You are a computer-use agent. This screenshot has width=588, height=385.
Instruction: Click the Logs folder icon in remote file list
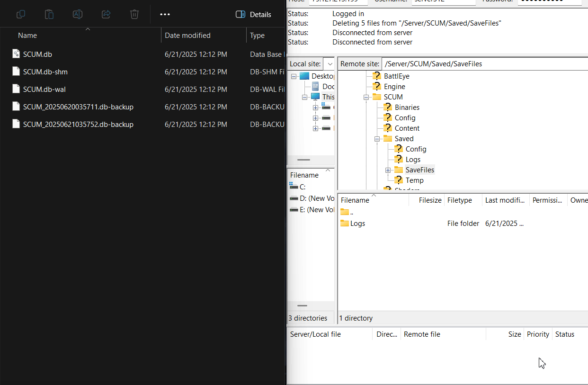(x=345, y=223)
